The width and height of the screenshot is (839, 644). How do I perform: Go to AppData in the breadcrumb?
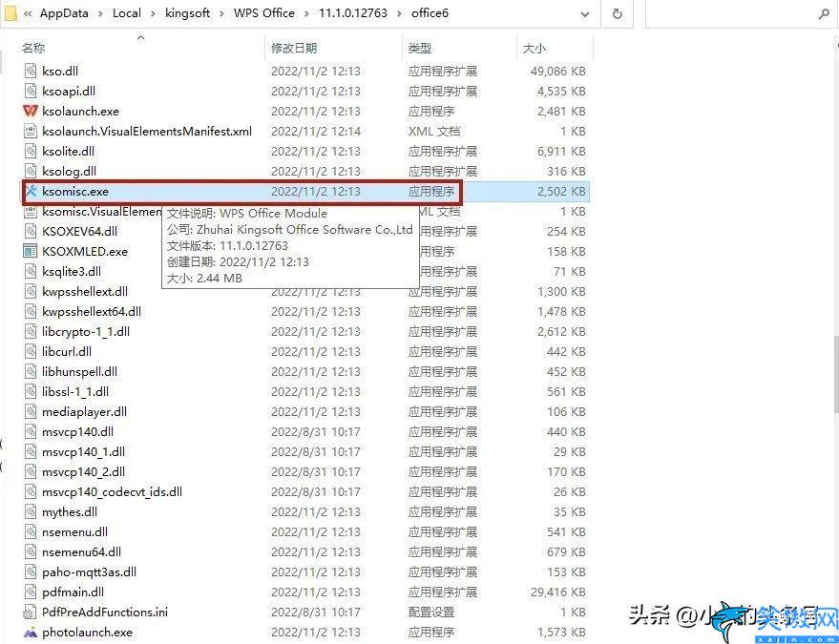64,13
